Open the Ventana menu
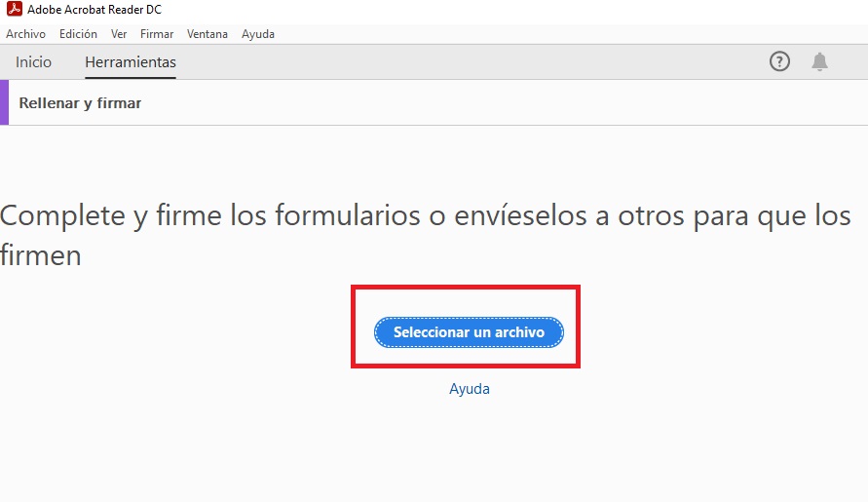Image resolution: width=868 pixels, height=502 pixels. (x=208, y=34)
